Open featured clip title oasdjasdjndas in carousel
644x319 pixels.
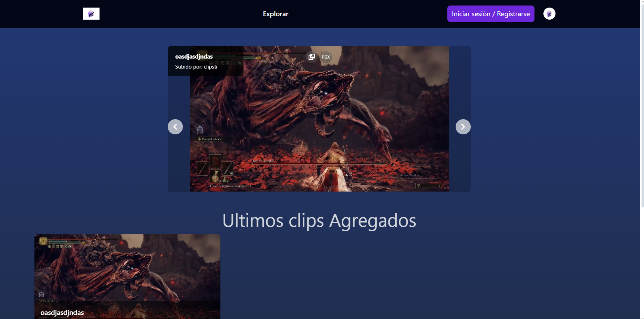pyautogui.click(x=194, y=56)
